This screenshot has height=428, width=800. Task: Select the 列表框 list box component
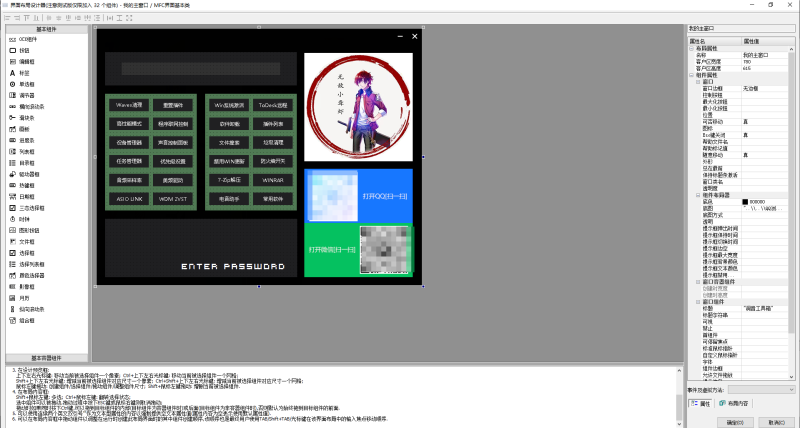pyautogui.click(x=22, y=152)
